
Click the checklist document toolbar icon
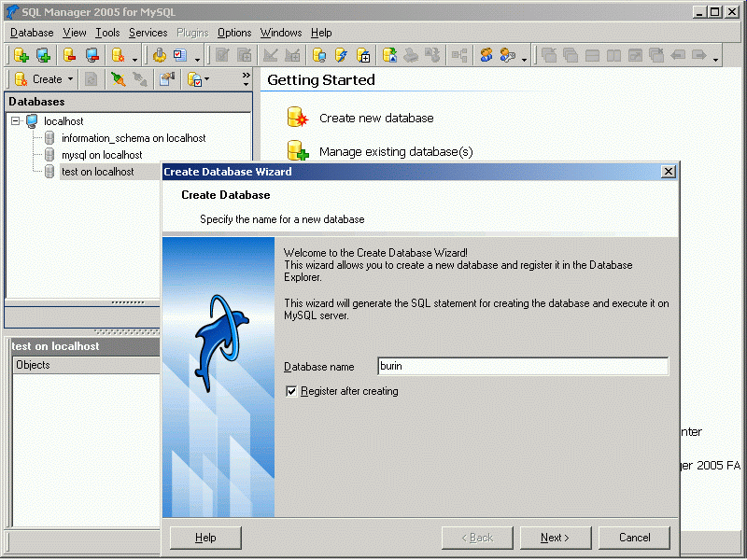pos(180,55)
